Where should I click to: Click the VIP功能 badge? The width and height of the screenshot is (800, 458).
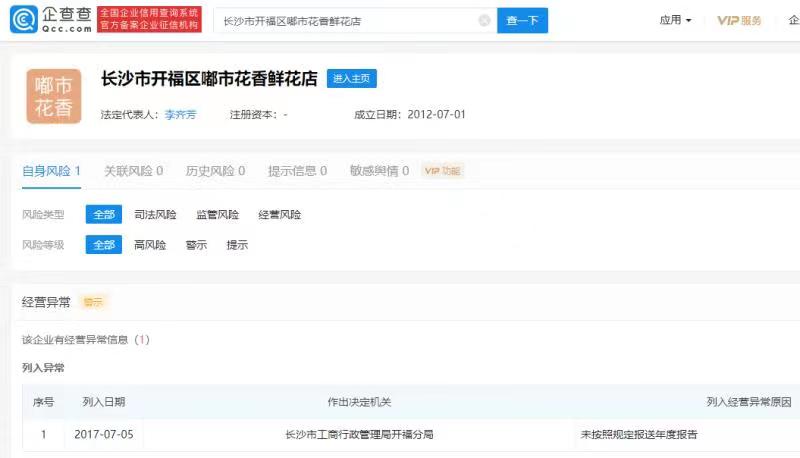click(442, 171)
